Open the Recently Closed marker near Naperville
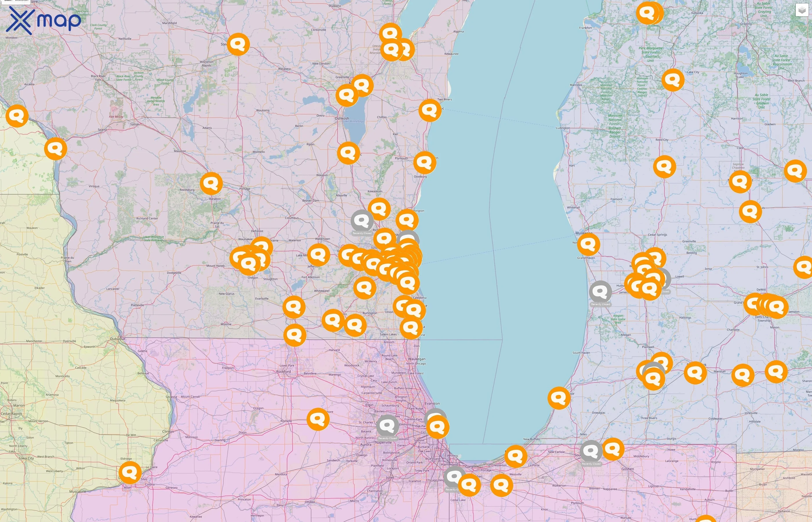Screen dimensions: 812x522 pyautogui.click(x=388, y=426)
